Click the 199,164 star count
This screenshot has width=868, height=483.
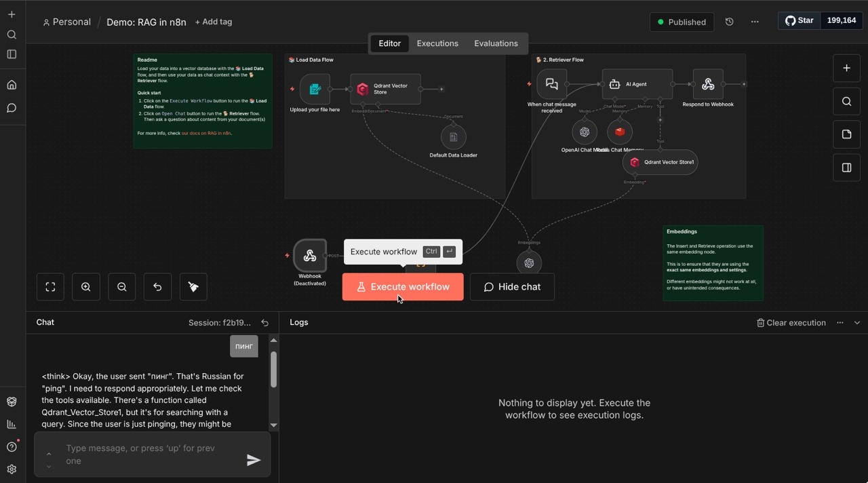[842, 20]
